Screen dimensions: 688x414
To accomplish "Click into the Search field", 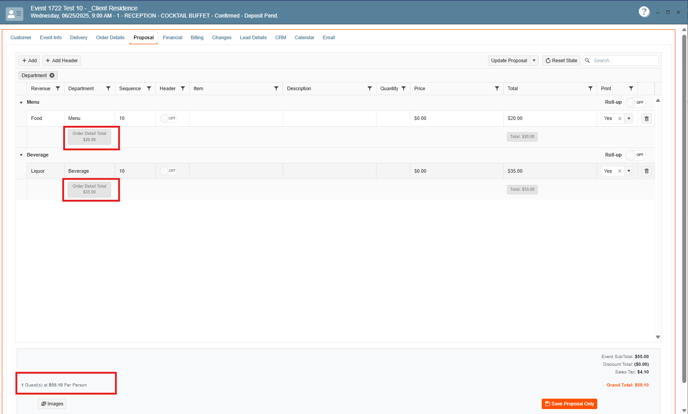I will (x=624, y=60).
